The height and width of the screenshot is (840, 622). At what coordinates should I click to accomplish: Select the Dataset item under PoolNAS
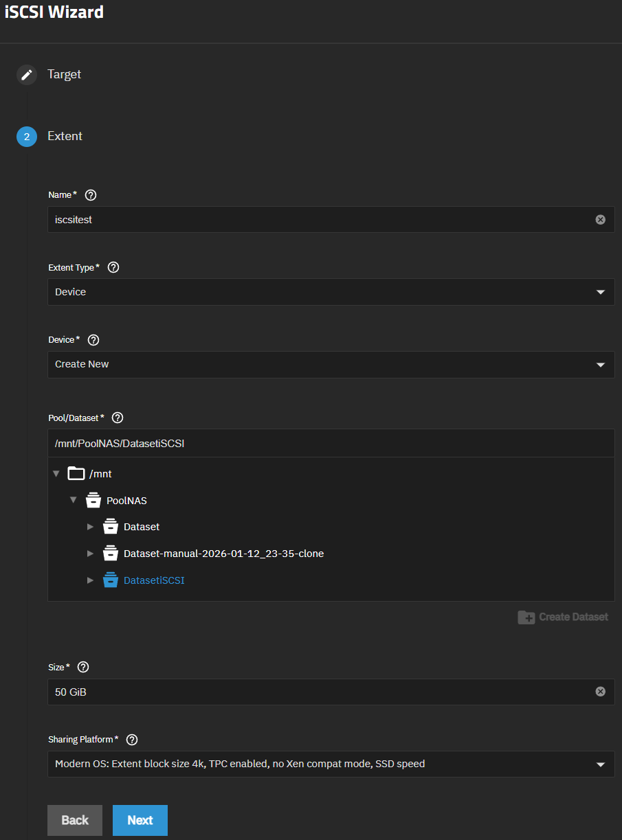click(x=142, y=527)
